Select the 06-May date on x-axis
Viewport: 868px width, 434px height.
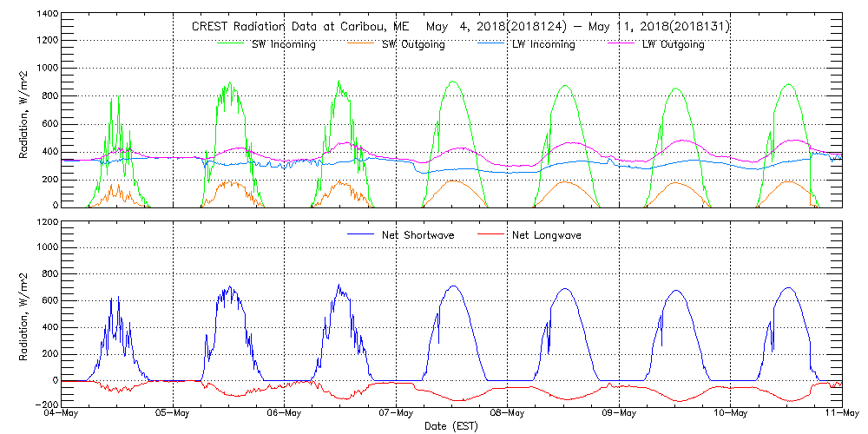285,413
